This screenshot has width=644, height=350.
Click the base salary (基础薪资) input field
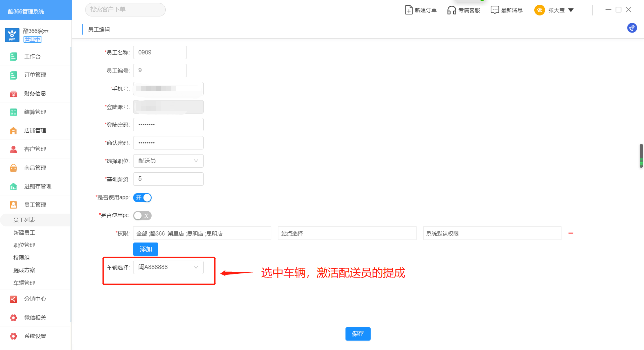click(168, 179)
